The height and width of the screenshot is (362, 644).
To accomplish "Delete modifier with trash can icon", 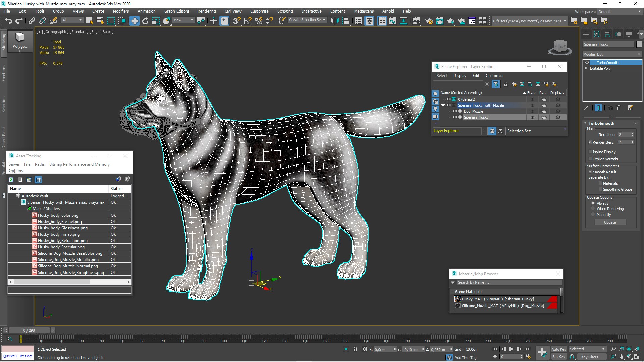I will tap(619, 108).
